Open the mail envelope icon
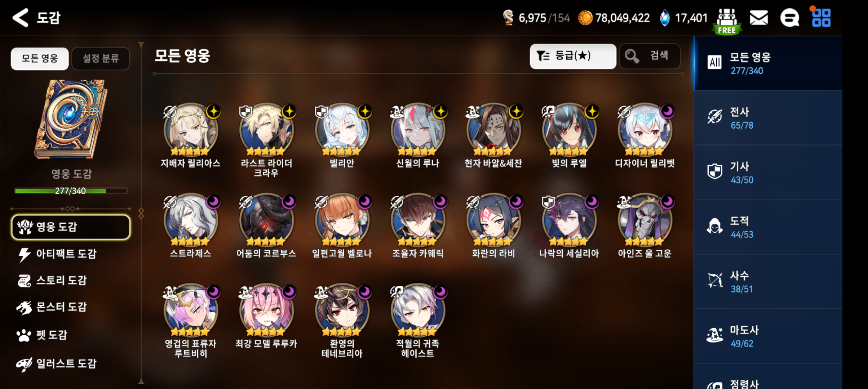Screen dimensions: 868x389 click(x=759, y=18)
